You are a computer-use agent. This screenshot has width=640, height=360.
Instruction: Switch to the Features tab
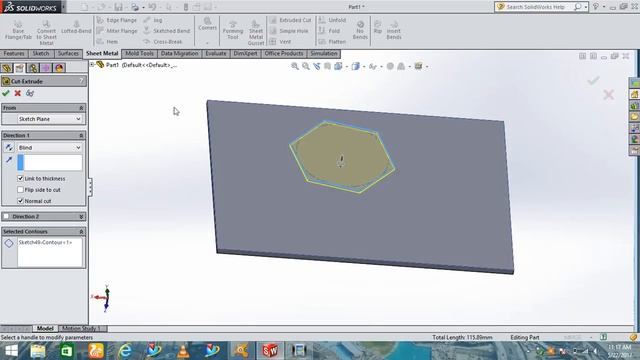click(x=14, y=53)
